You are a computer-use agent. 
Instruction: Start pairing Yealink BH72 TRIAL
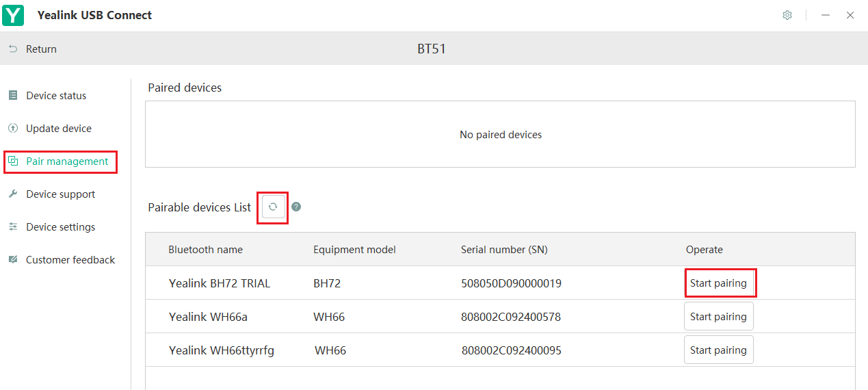[x=719, y=283]
